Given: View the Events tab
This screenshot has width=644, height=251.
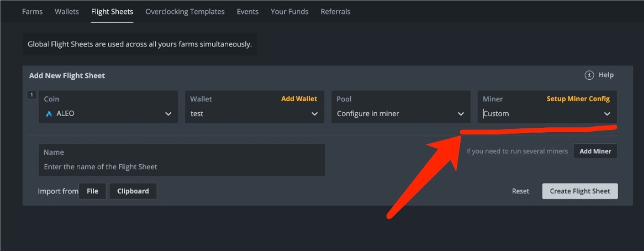Looking at the screenshot, I should click(248, 11).
